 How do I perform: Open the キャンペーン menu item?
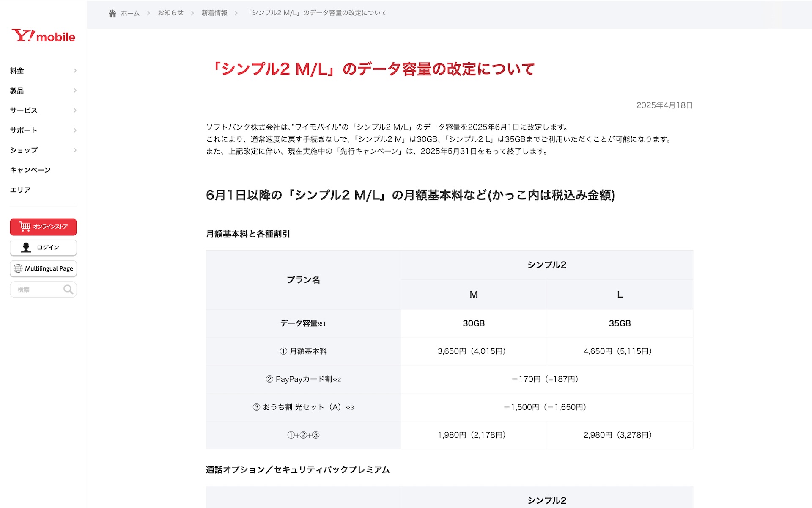coord(30,170)
